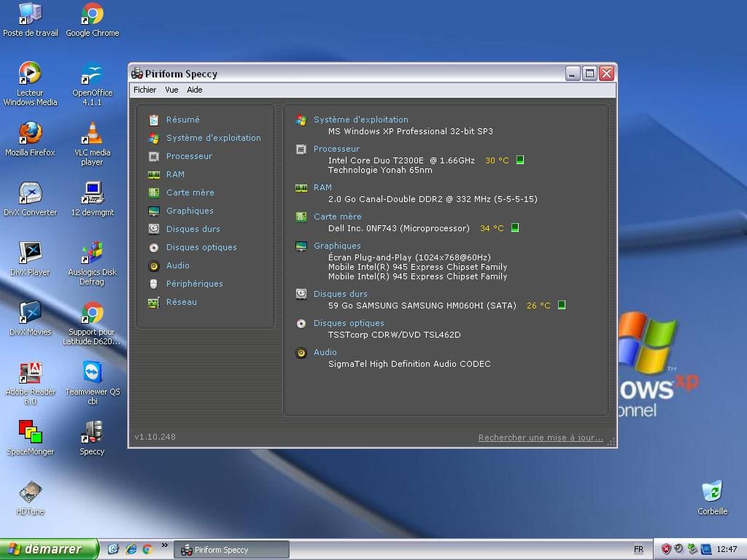The width and height of the screenshot is (747, 560).
Task: Select the Mozilla Firefox desktop icon
Action: [30, 139]
